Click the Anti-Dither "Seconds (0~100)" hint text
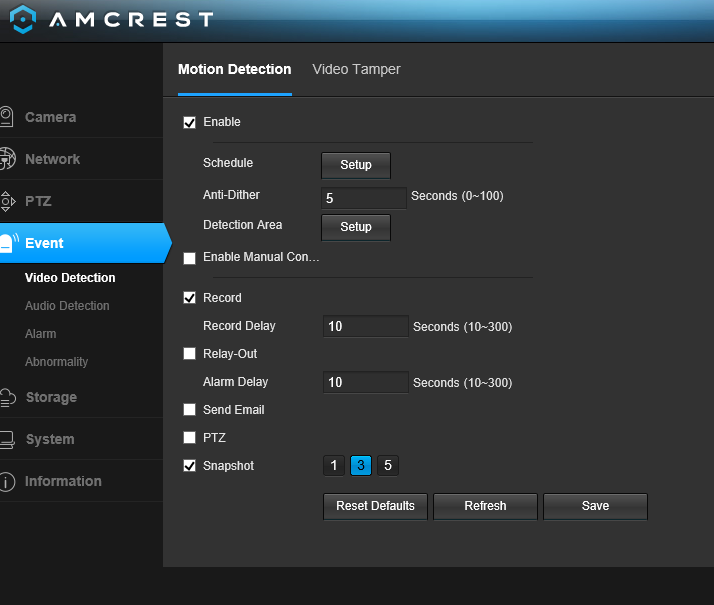This screenshot has width=714, height=605. pyautogui.click(x=457, y=196)
